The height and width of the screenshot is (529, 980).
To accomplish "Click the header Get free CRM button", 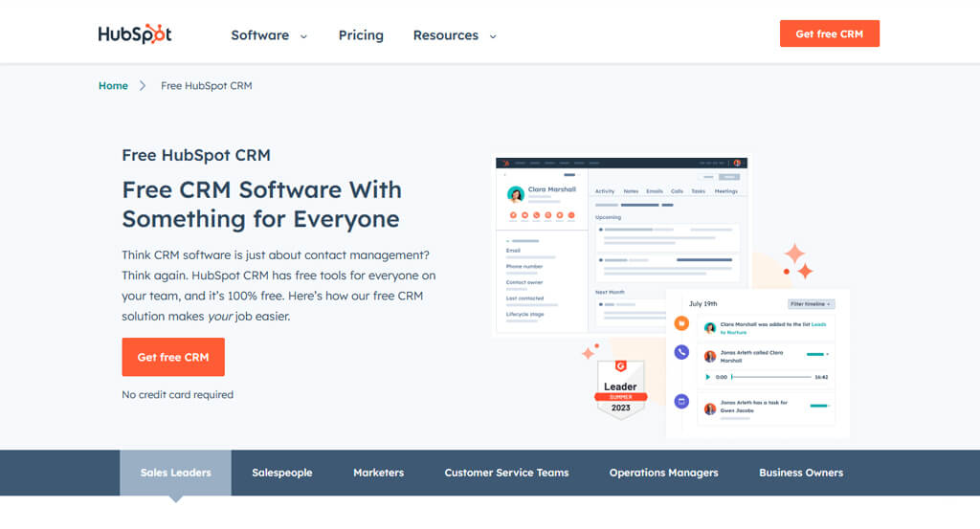I will pyautogui.click(x=830, y=33).
